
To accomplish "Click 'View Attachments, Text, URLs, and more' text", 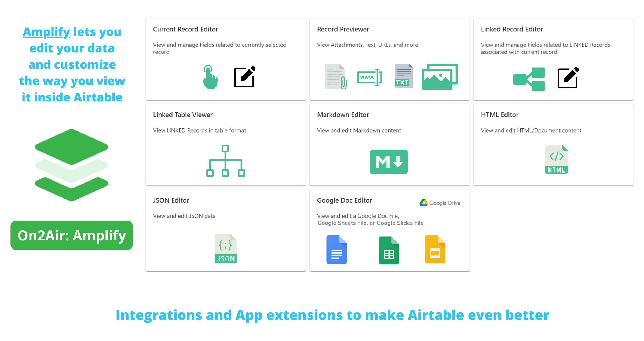I will click(x=367, y=45).
